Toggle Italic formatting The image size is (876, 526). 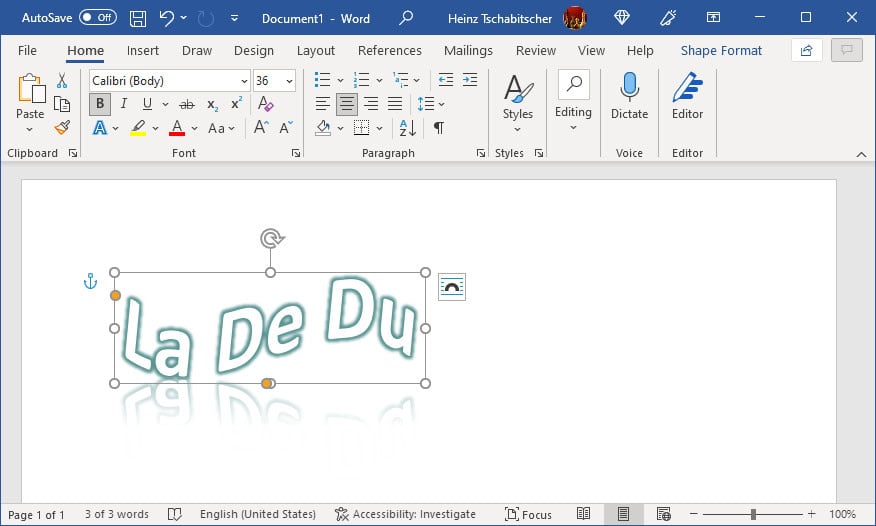123,104
